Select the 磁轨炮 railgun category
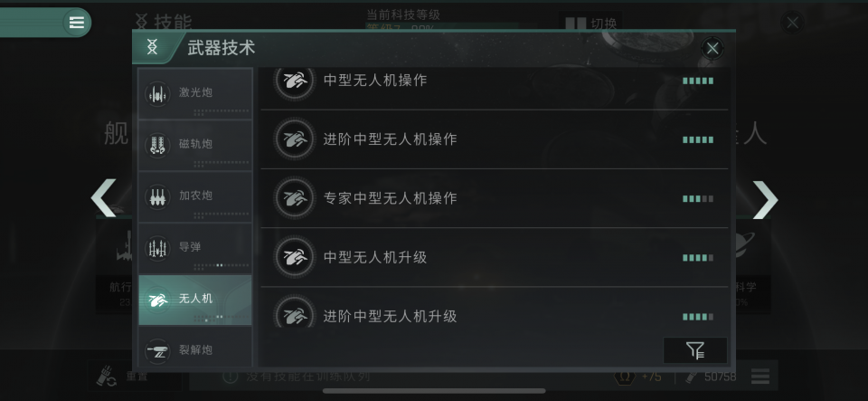 [195, 145]
